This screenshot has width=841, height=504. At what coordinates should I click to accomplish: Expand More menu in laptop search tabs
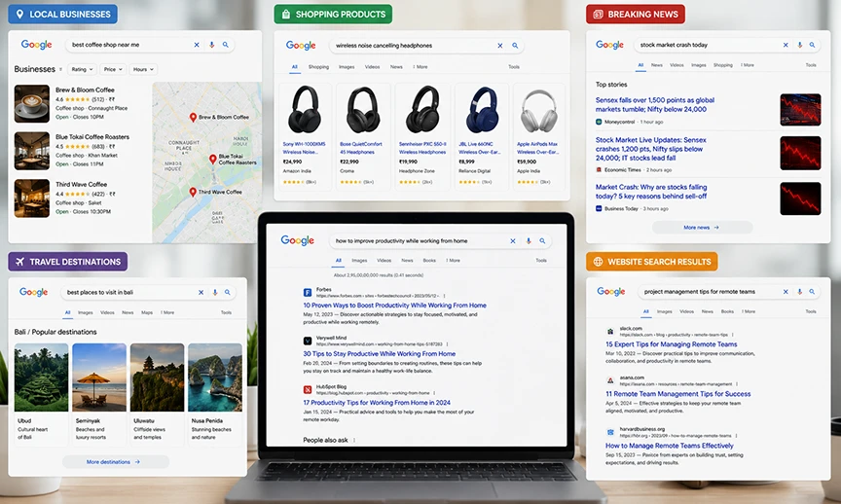pos(454,261)
